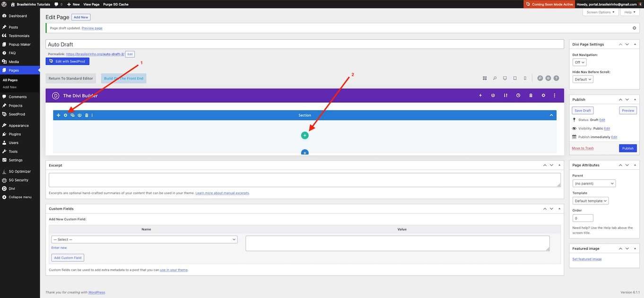Open custom field name Select dropdown

click(144, 239)
